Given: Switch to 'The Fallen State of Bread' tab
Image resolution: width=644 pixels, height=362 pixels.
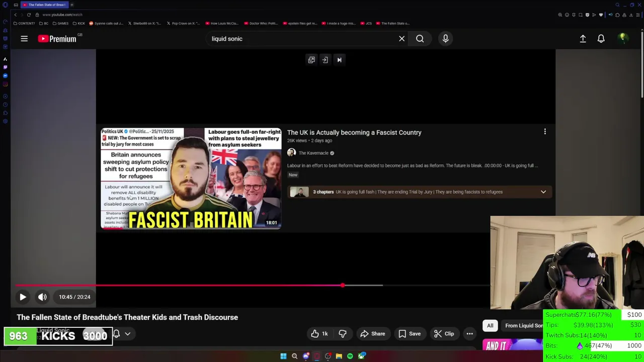Looking at the screenshot, I should coord(44,5).
